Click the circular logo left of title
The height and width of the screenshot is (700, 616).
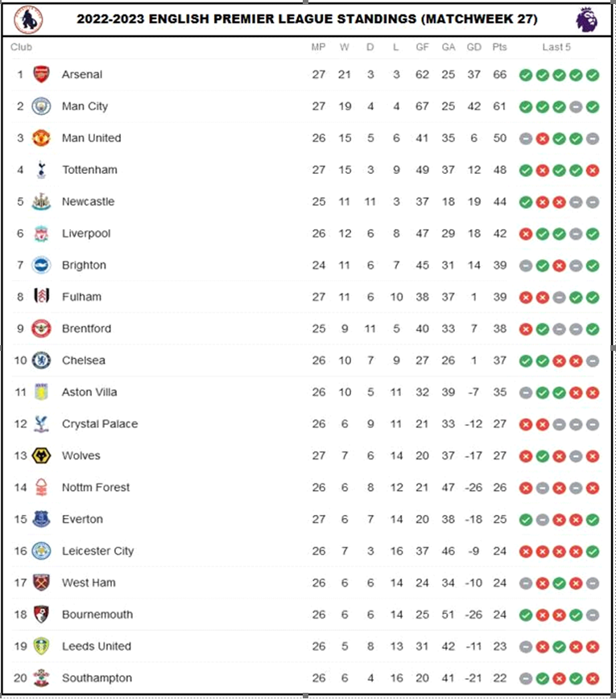pyautogui.click(x=28, y=19)
